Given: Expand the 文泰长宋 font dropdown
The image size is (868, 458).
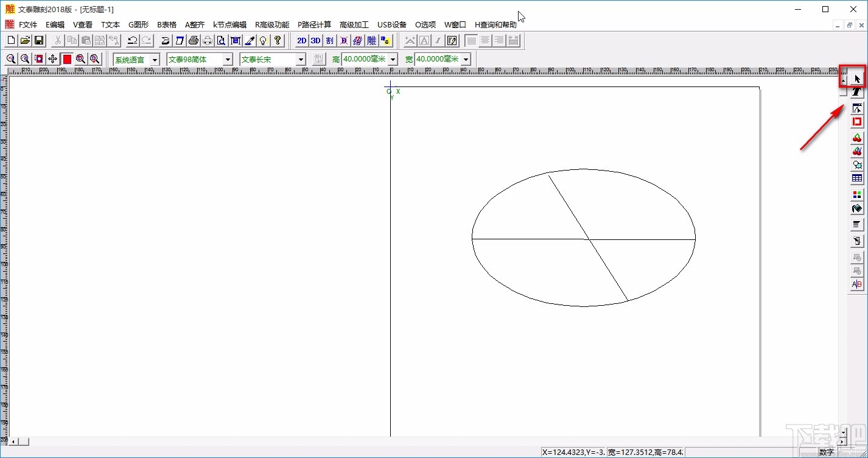Looking at the screenshot, I should [301, 60].
